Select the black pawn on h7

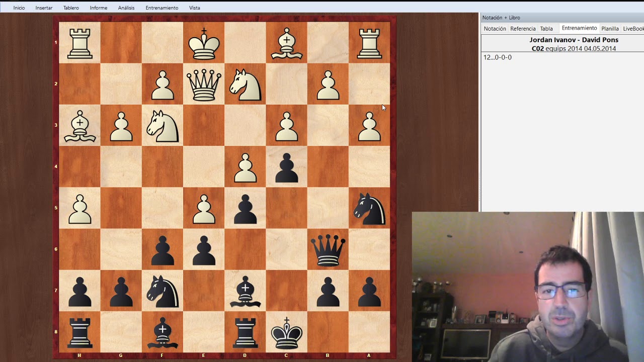coord(79,292)
